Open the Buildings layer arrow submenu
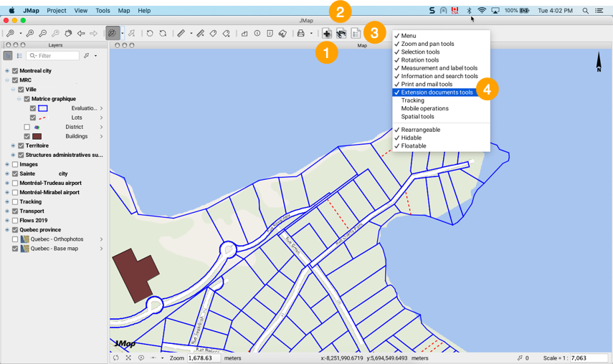Screen dimensions: 613x364 101,136
